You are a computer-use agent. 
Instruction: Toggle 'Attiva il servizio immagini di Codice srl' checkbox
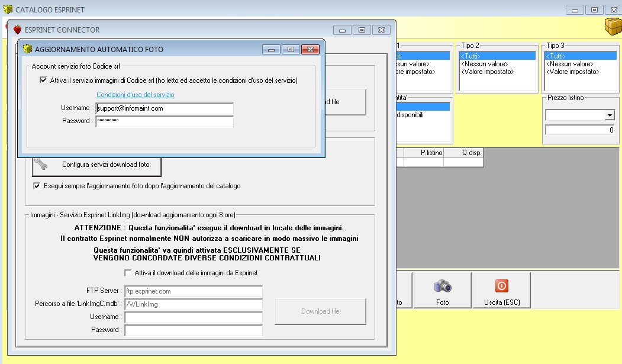point(43,80)
